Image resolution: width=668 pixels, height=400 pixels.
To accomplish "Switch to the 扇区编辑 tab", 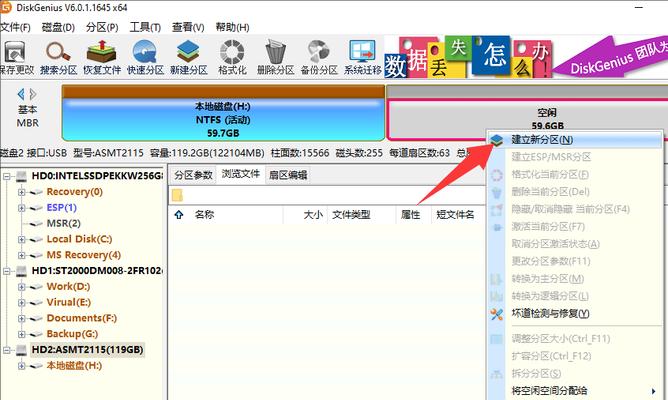I will pos(288,175).
